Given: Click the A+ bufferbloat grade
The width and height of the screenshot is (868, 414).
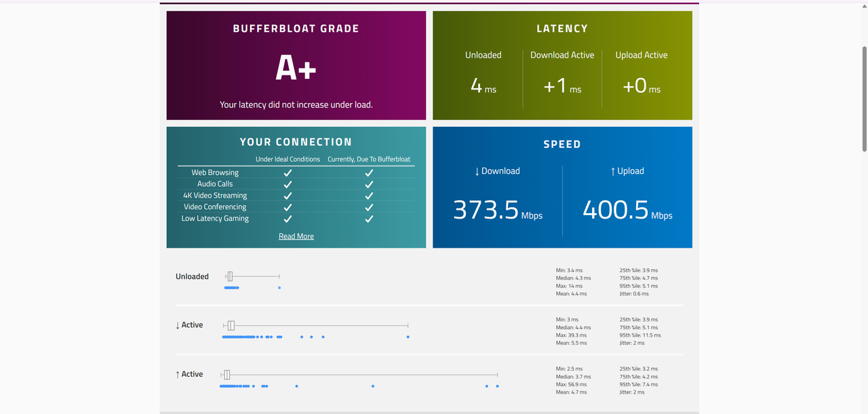Looking at the screenshot, I should (x=296, y=68).
